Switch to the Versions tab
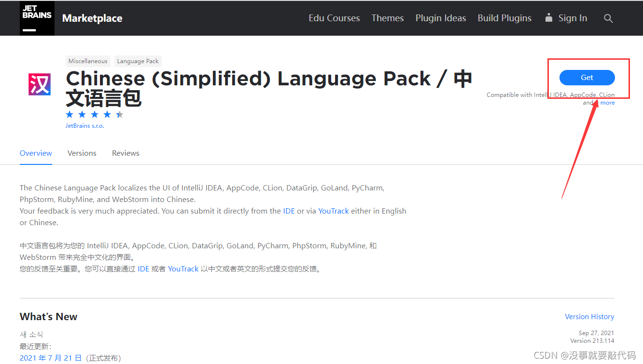The width and height of the screenshot is (643, 364). point(82,153)
